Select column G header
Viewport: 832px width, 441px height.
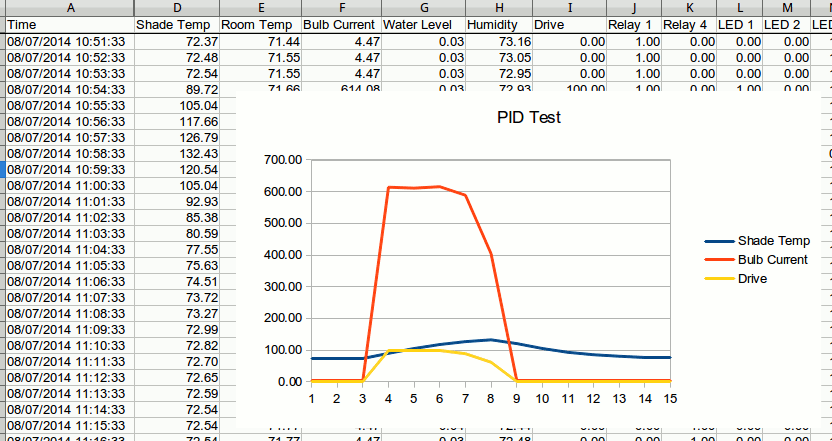(x=423, y=7)
